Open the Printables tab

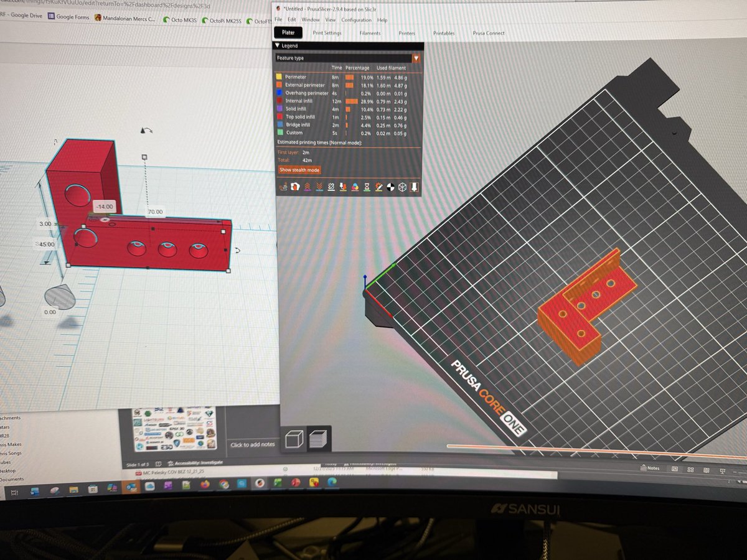(444, 33)
